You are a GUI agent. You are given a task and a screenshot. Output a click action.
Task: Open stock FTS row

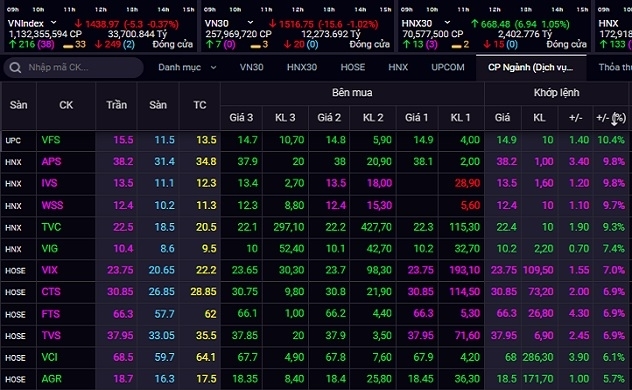[x=316, y=314]
